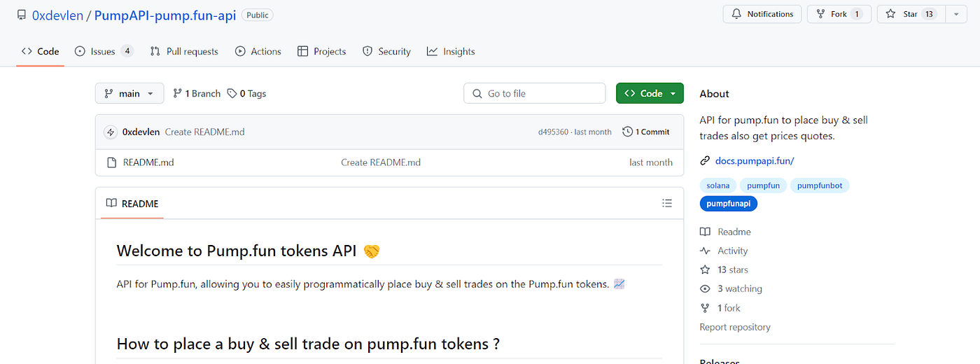Click the pumpfun topic tag
The height and width of the screenshot is (364, 980).
[763, 185]
